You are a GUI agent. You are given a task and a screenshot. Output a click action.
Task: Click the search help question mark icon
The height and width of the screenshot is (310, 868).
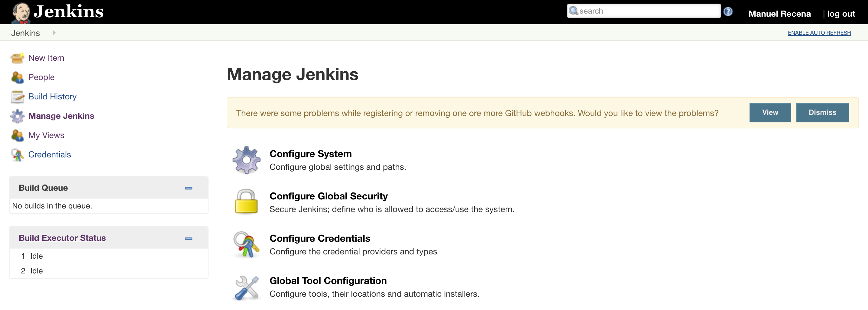728,11
